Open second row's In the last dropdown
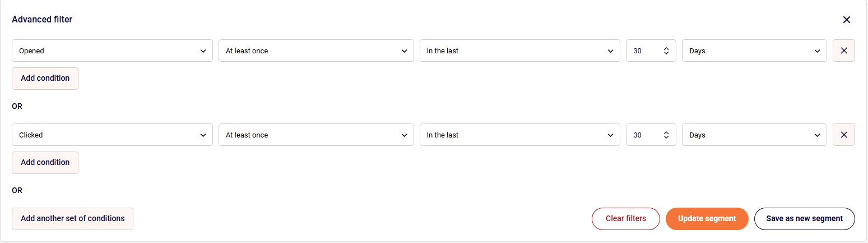 click(519, 135)
